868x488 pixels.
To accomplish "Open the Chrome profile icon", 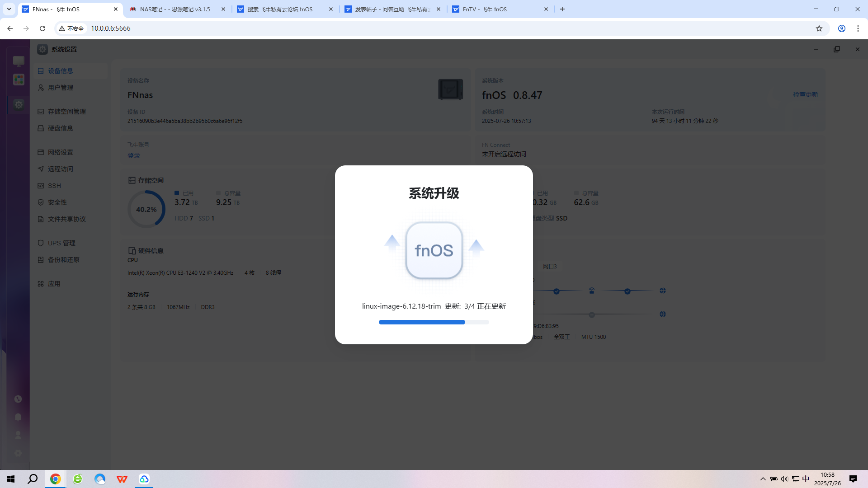I will point(842,28).
